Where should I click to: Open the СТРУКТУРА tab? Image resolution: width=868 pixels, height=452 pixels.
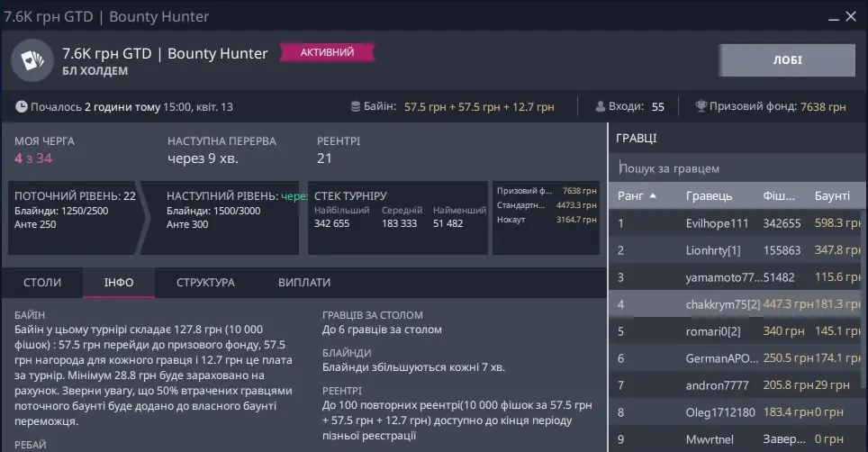tap(205, 283)
